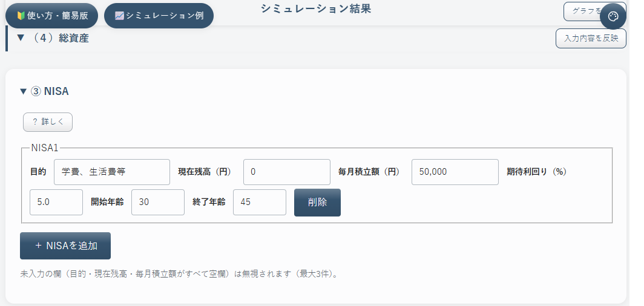Viewport: 644px width, 306px height.
Task: Click the 開始年齢 field showing 30
Action: pyautogui.click(x=158, y=202)
